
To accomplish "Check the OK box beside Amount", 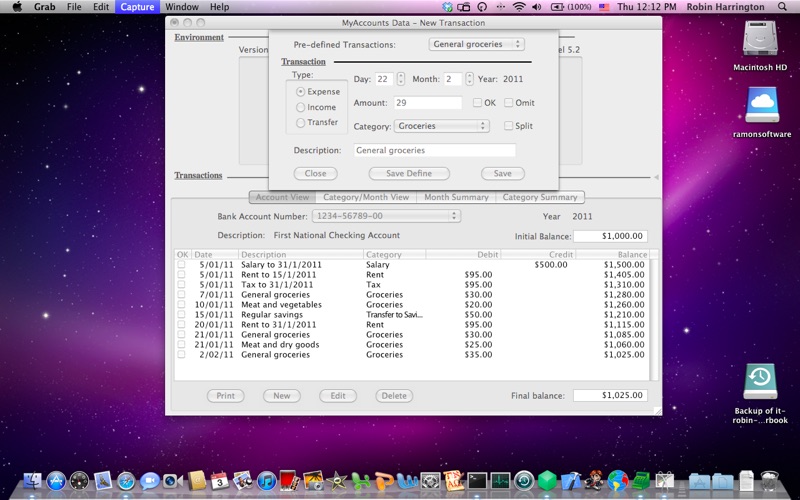I will 477,103.
